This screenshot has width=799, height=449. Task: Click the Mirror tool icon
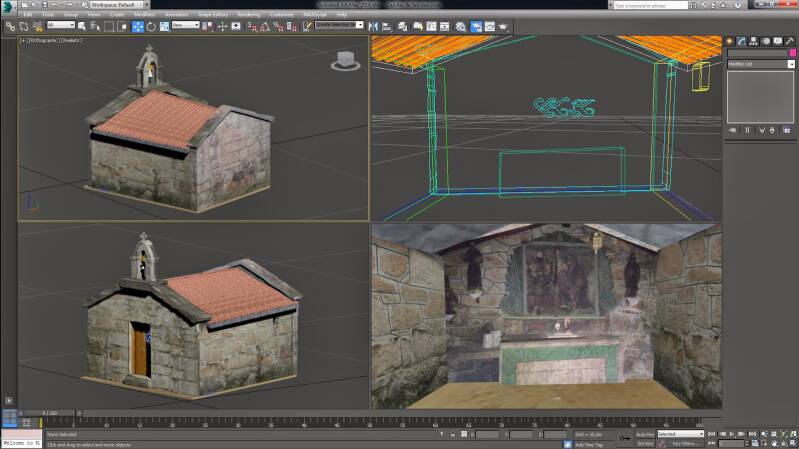coord(373,26)
